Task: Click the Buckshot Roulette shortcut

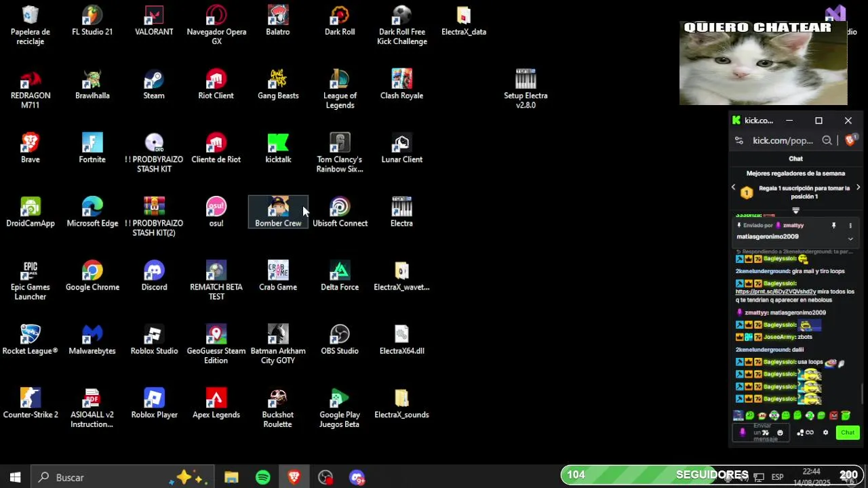Action: (278, 408)
